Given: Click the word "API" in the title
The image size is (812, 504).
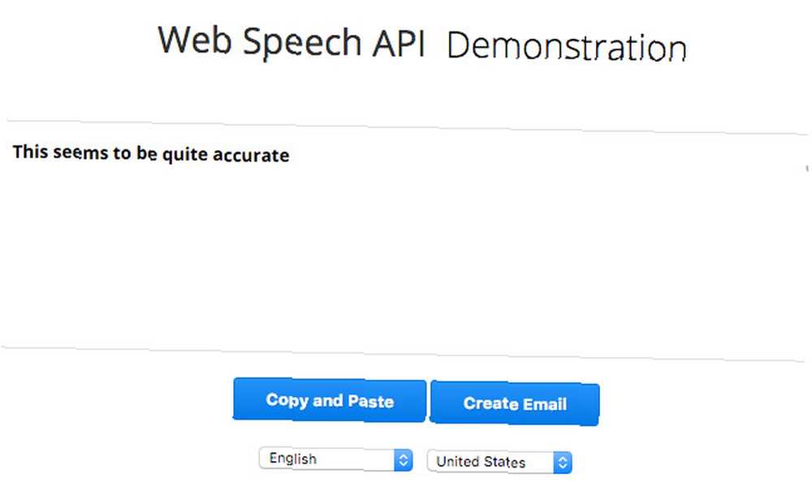Looking at the screenshot, I should coord(399,42).
